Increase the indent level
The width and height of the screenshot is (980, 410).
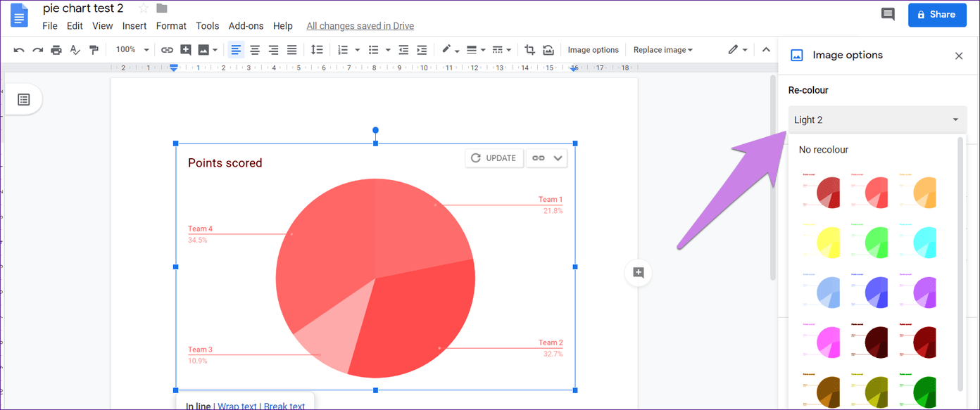pyautogui.click(x=422, y=50)
